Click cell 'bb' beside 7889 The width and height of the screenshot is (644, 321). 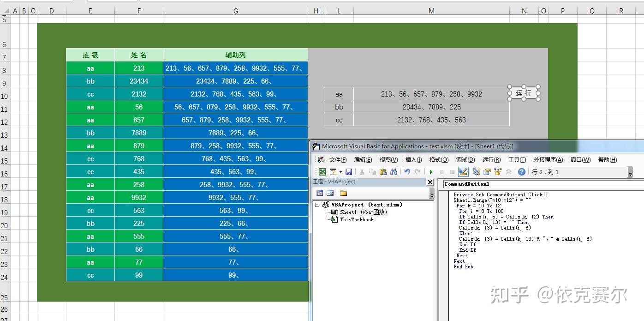tap(90, 133)
